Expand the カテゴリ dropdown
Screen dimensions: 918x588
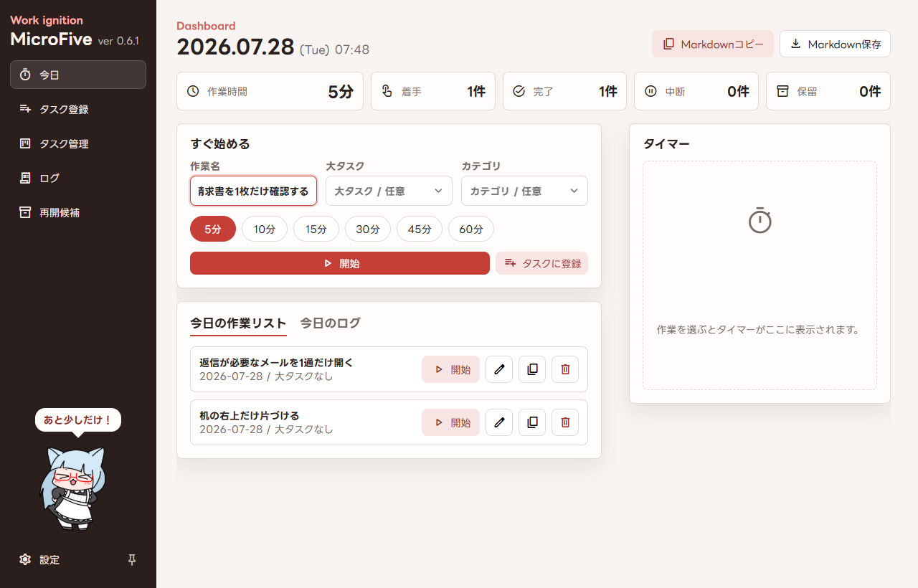524,191
